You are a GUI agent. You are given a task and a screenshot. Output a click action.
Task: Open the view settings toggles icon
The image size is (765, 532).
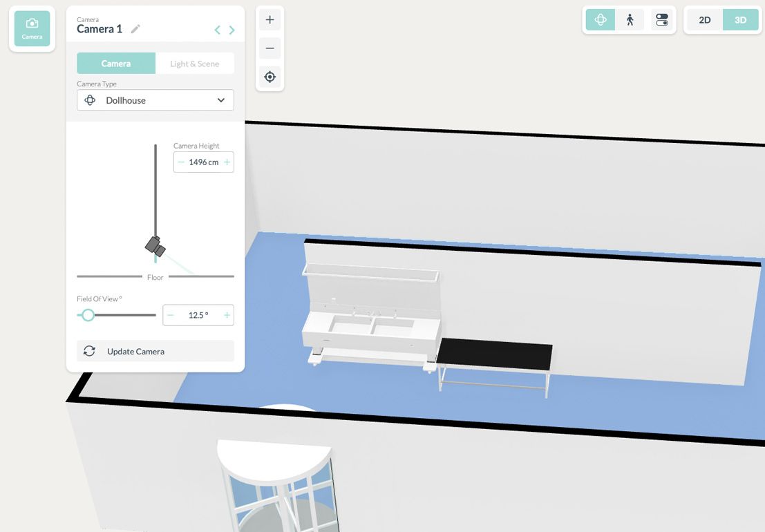click(x=661, y=20)
